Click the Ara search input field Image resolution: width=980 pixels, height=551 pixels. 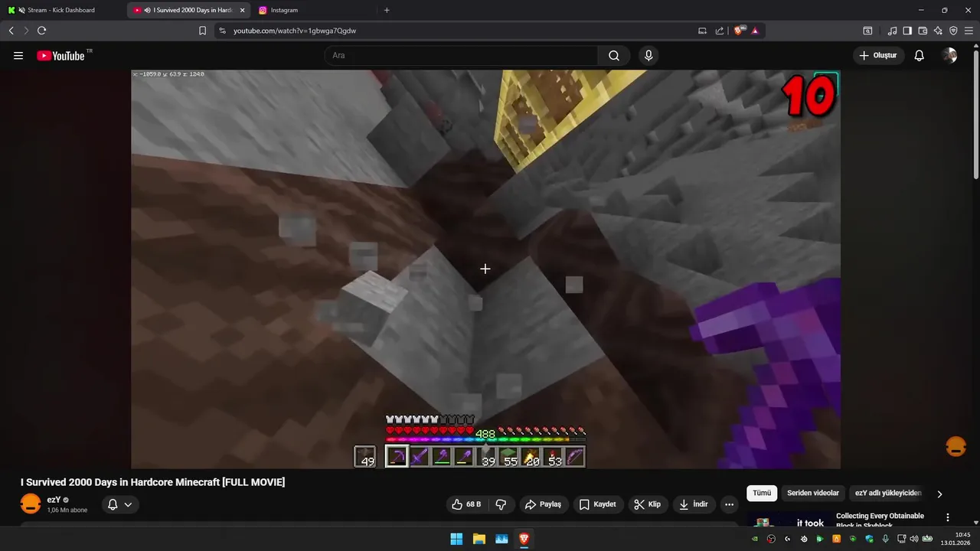click(x=461, y=56)
